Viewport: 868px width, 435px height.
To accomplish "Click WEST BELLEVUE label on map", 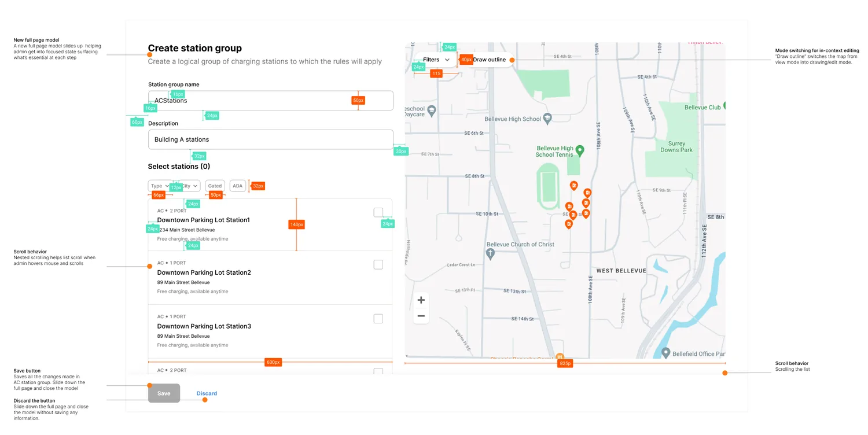I will (621, 271).
